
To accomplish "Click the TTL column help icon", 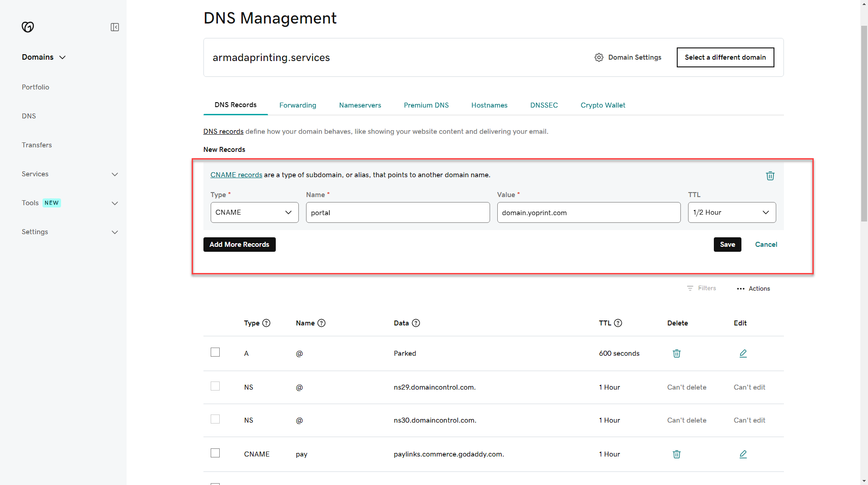I will [618, 323].
